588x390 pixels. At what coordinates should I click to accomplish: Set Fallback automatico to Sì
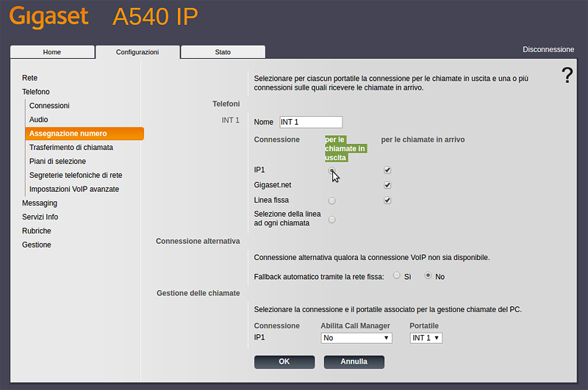pos(397,275)
